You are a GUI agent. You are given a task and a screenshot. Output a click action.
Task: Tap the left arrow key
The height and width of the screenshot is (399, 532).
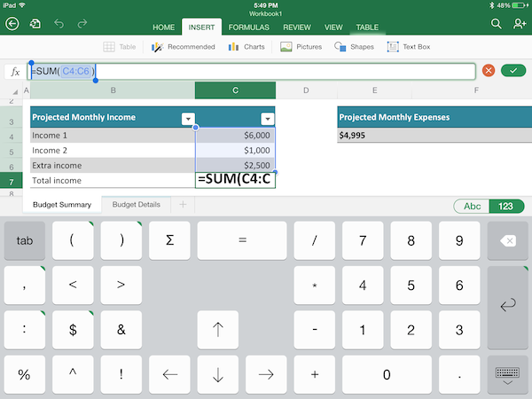169,374
